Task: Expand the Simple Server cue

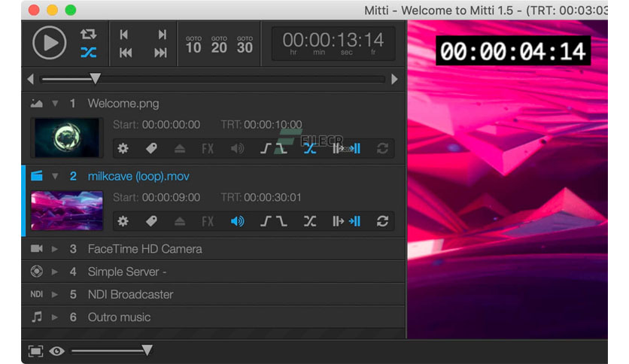Action: [x=55, y=271]
